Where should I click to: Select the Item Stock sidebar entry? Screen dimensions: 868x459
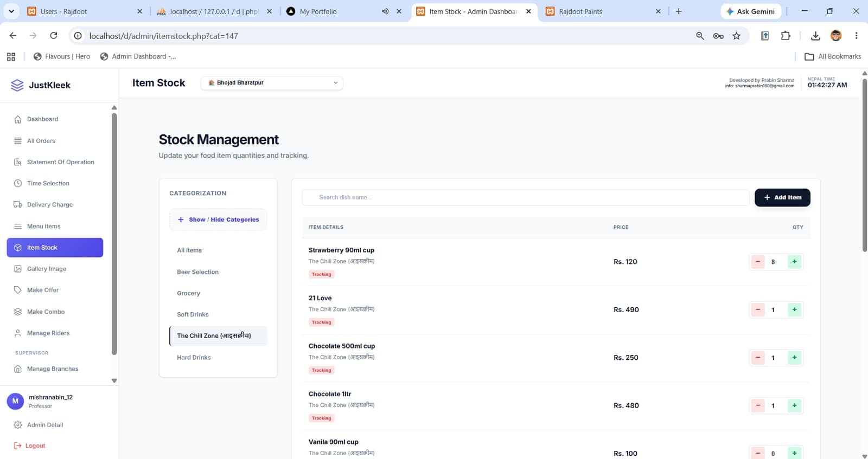(55, 248)
